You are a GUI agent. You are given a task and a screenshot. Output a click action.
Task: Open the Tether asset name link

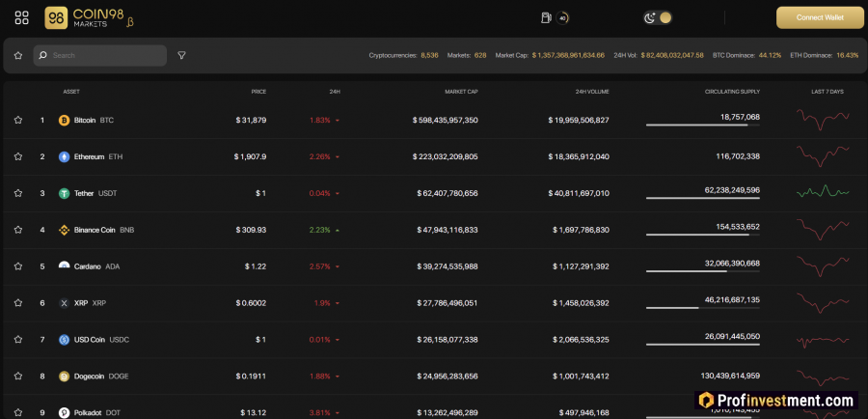[x=85, y=193]
